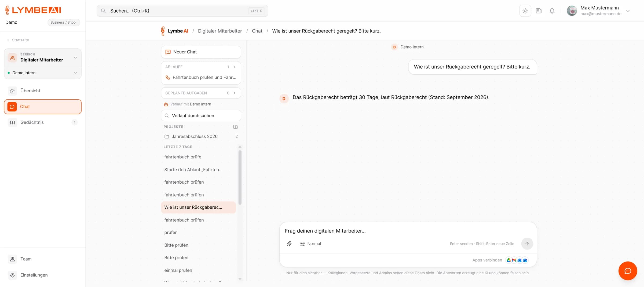Open Übersicht in the sidebar

(x=43, y=91)
